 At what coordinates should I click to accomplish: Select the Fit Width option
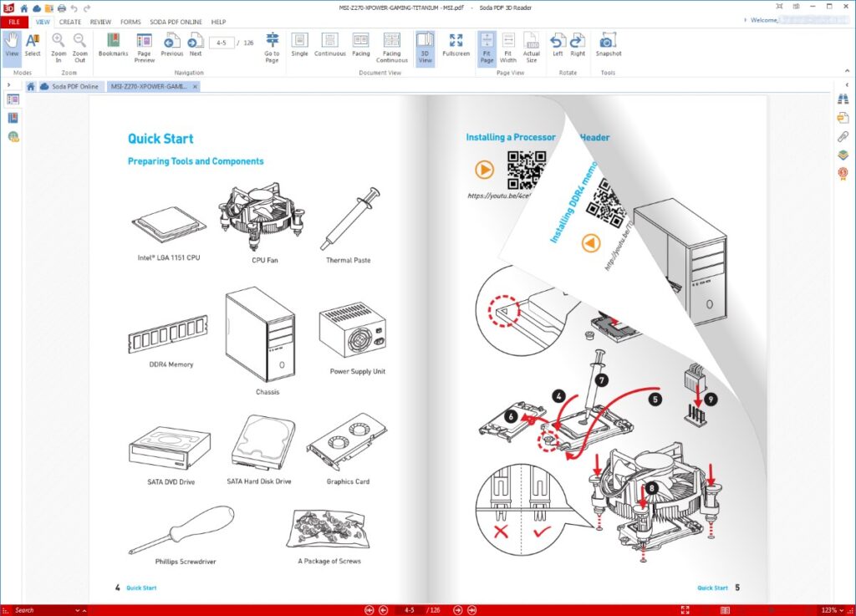(x=507, y=48)
